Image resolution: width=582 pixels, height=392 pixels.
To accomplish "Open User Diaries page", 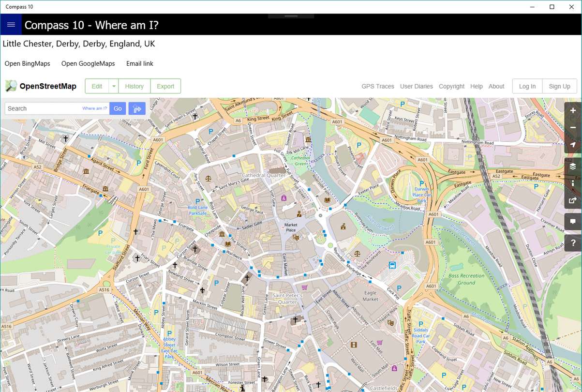I will pyautogui.click(x=417, y=86).
